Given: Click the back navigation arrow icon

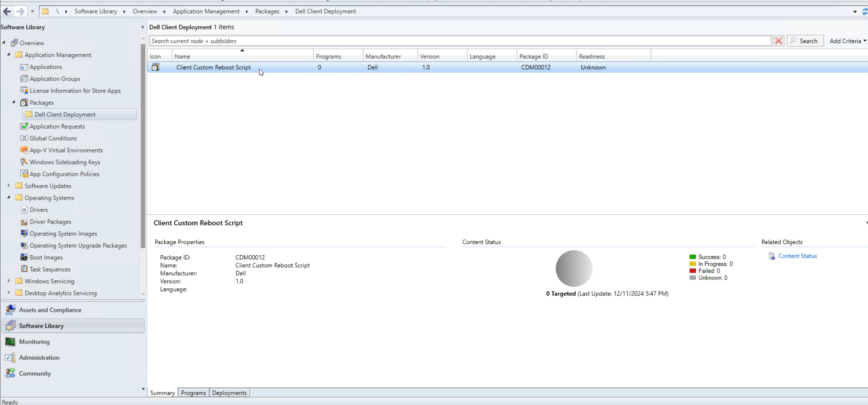Looking at the screenshot, I should coord(7,11).
